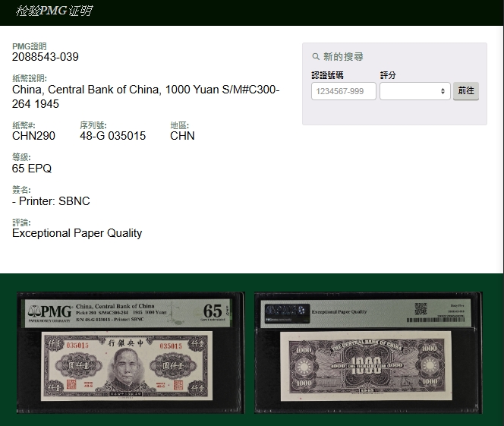Click the magnifier search icon
Viewport: 504px width, 426px height.
pos(316,57)
